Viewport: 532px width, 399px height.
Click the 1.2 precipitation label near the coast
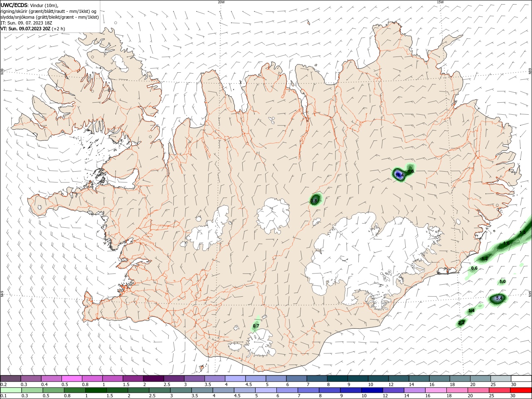coord(484,259)
